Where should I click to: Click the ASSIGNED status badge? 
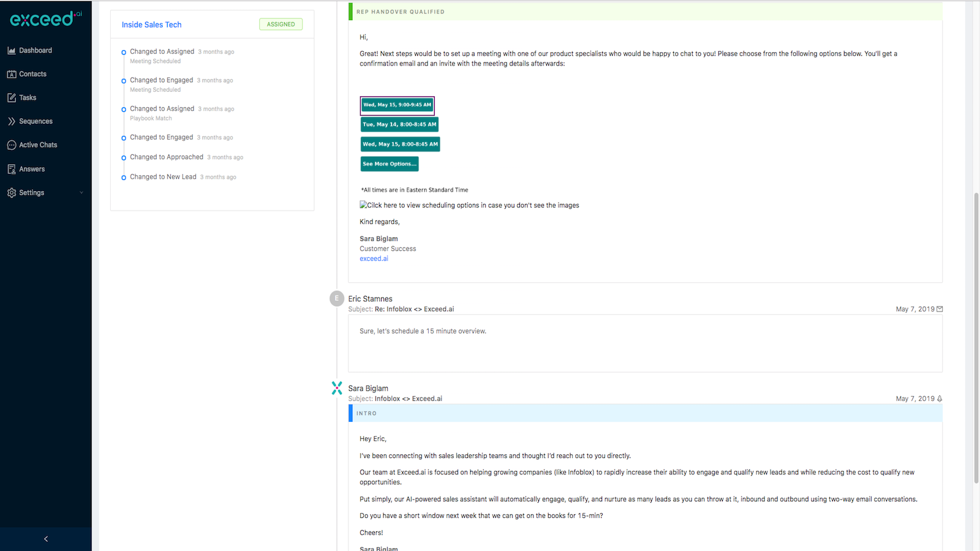[x=281, y=24]
